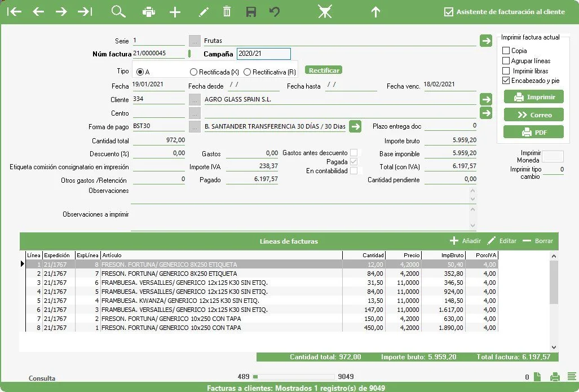Click the Fecha venc. field 18/02/2021
Viewport: 579px width, 392px height.
450,85
